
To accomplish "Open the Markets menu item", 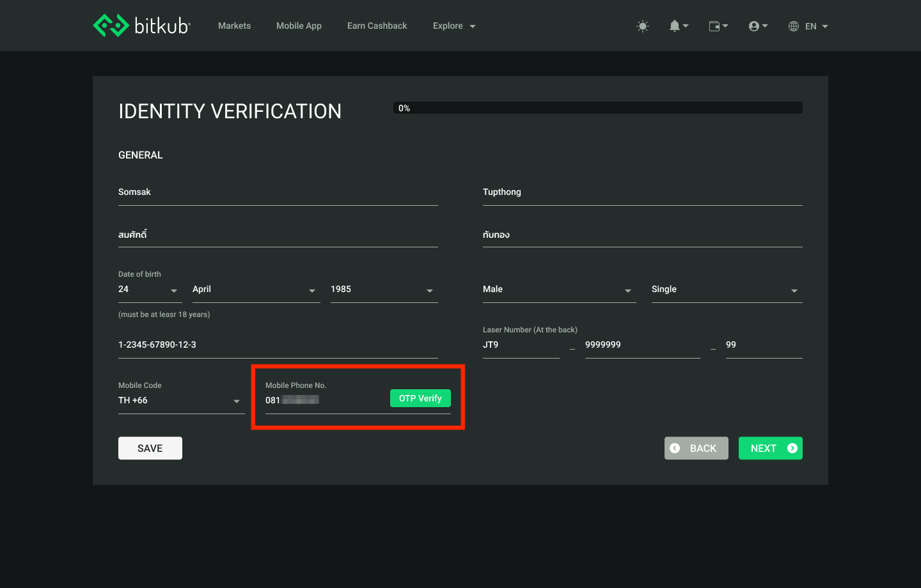I will click(234, 26).
